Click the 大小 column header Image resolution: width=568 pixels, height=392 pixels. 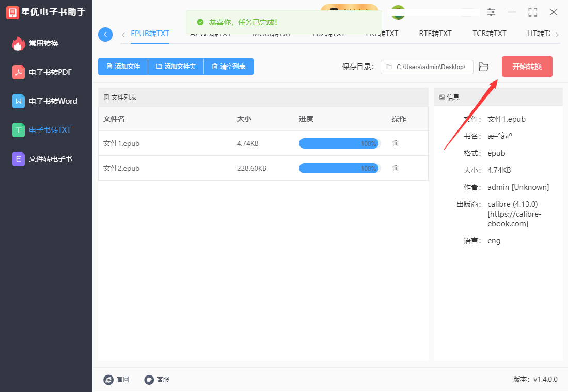(244, 119)
